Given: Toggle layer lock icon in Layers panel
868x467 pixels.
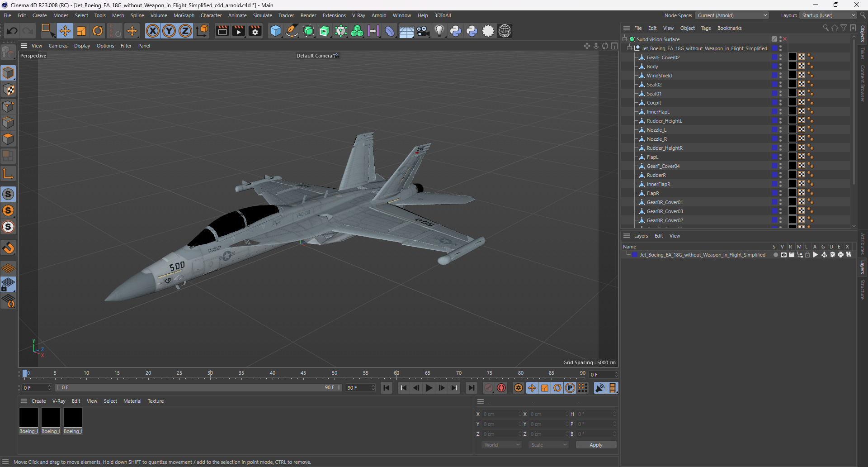Looking at the screenshot, I should click(x=808, y=255).
